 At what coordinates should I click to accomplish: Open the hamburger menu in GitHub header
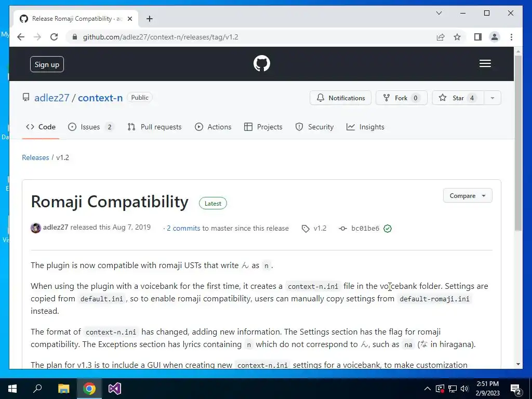tap(485, 63)
